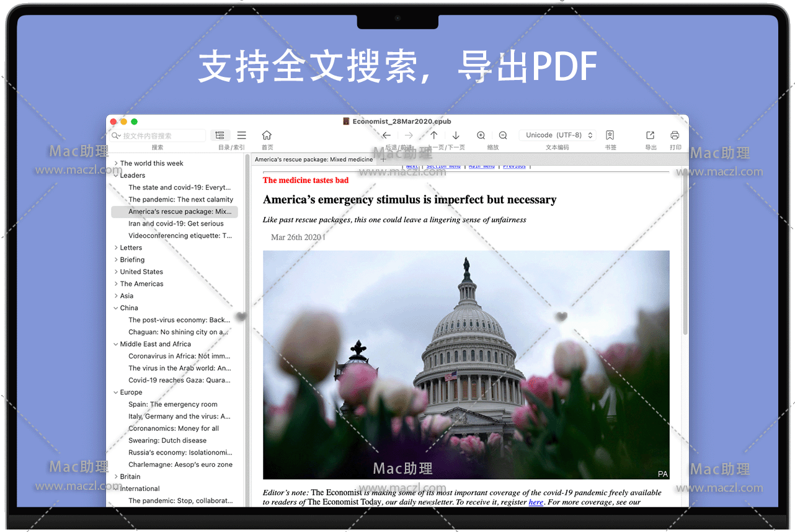The height and width of the screenshot is (532, 795).
Task: Expand the Letters section
Action: tap(116, 248)
